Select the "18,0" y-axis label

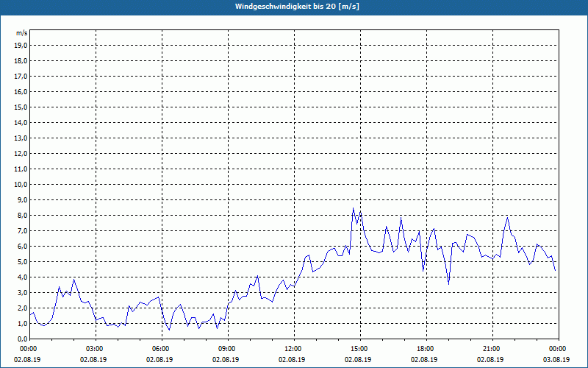tap(21, 61)
